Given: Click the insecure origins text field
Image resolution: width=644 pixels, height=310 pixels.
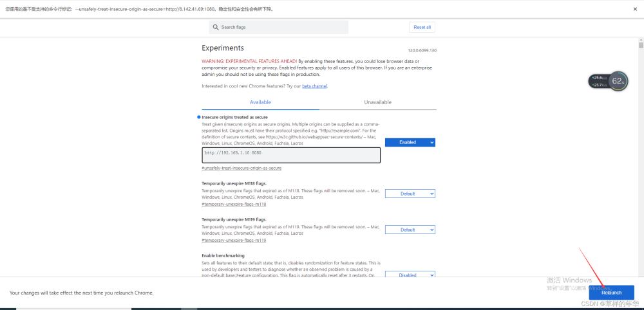Looking at the screenshot, I should click(291, 155).
